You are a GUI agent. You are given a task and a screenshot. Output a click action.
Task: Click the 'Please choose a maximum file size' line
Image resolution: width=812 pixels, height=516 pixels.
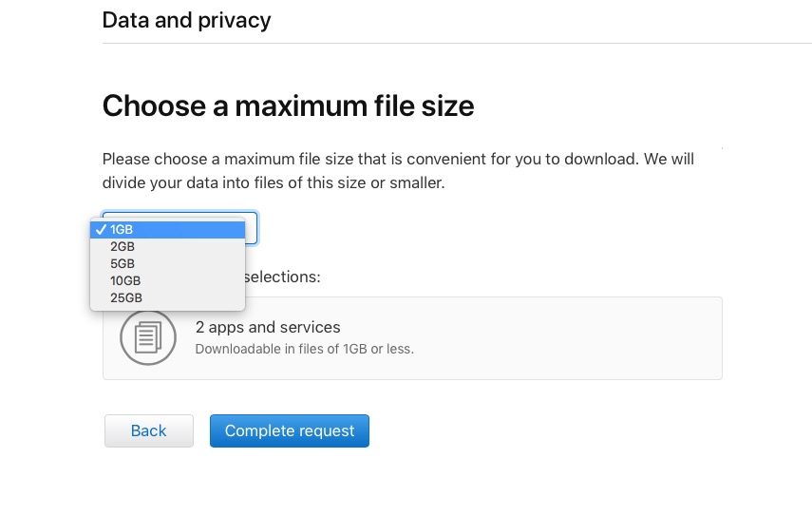coord(398,159)
